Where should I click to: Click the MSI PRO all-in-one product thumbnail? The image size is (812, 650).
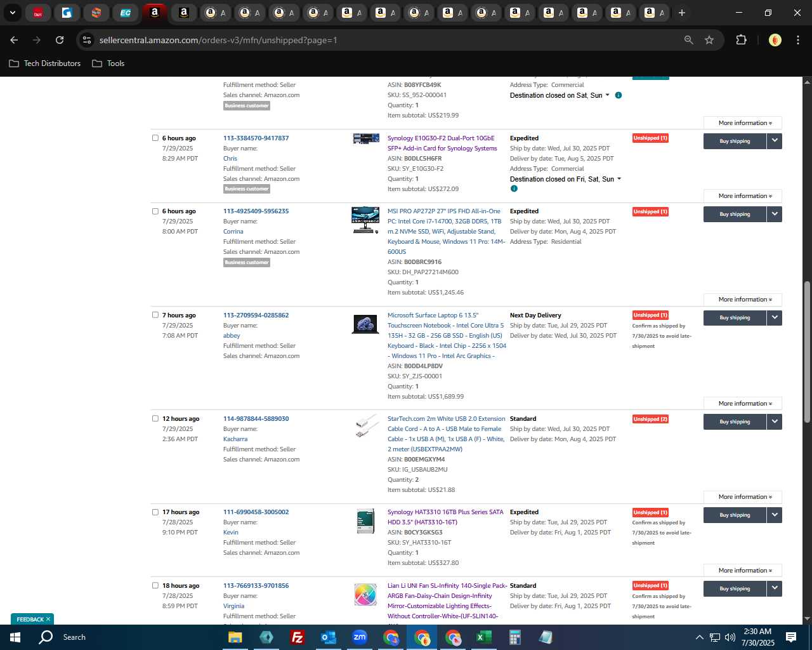[365, 220]
